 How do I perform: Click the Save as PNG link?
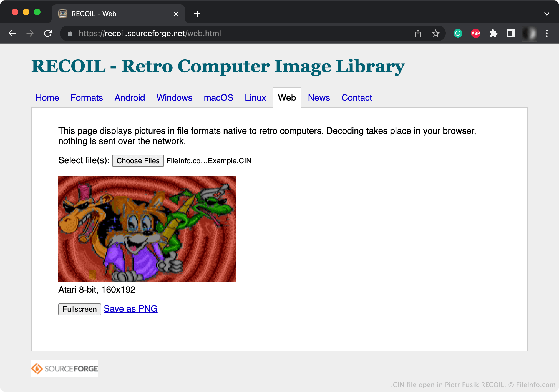130,309
